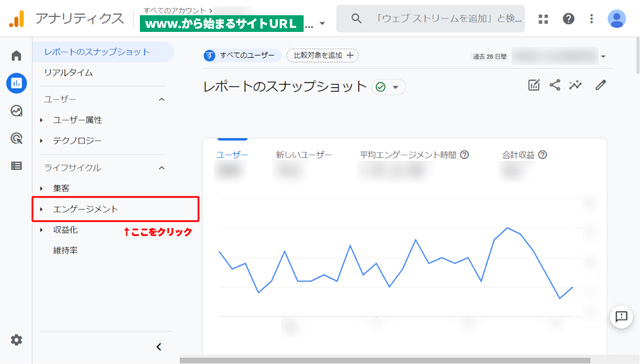Click the Help question mark icon

pyautogui.click(x=568, y=19)
